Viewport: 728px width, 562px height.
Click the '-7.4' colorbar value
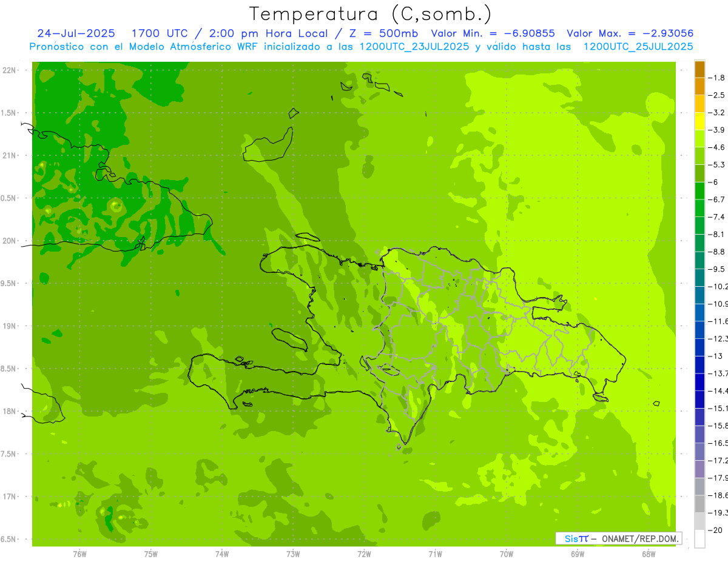[x=717, y=216]
